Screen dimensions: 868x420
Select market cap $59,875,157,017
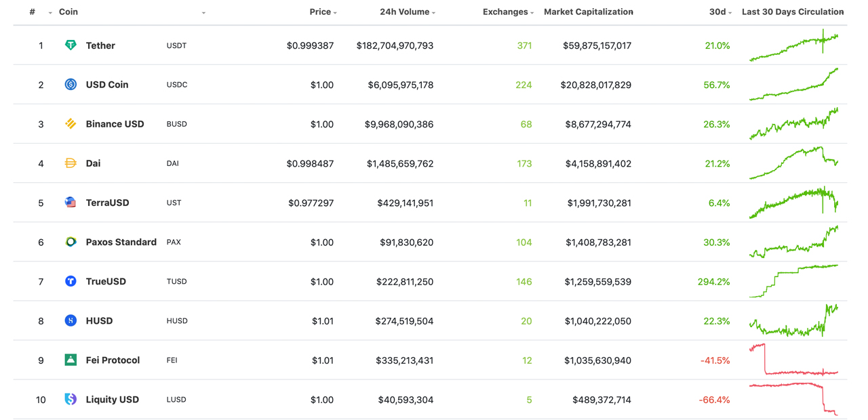(597, 45)
